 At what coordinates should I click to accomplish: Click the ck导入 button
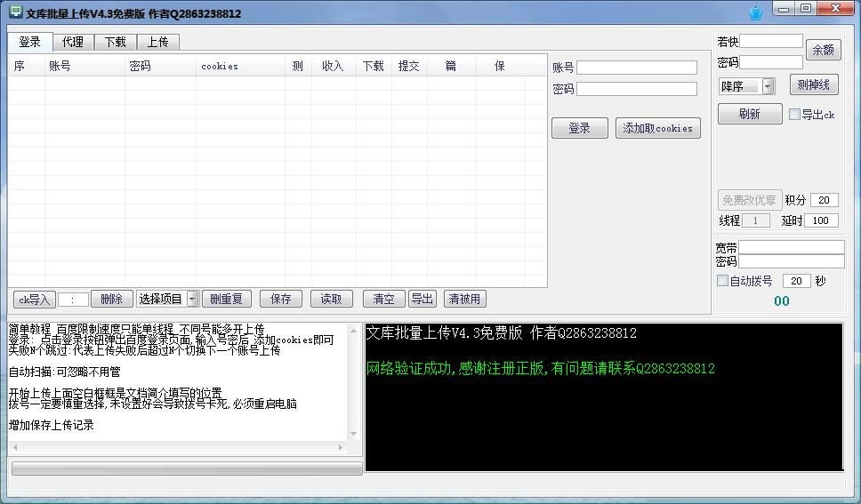34,300
